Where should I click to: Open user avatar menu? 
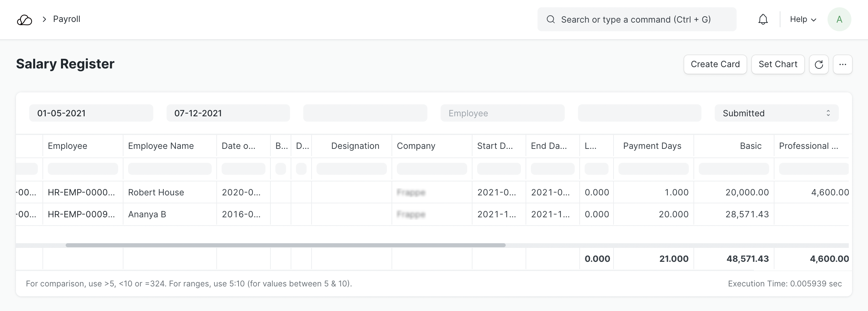tap(839, 20)
